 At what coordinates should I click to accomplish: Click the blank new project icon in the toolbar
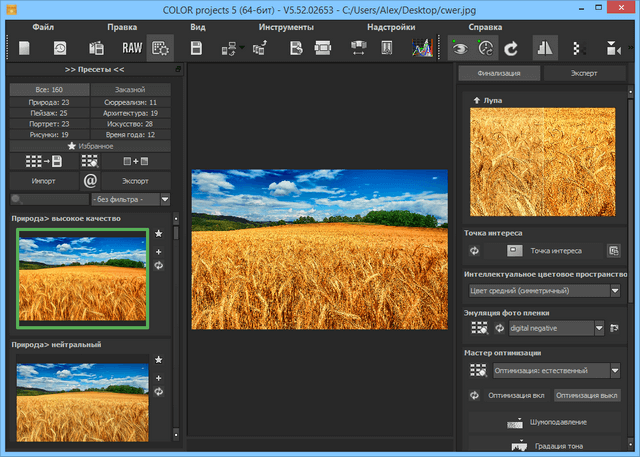24,47
